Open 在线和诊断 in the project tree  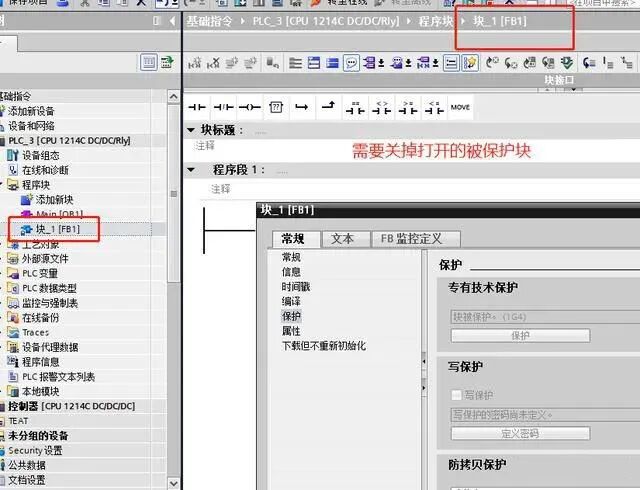pos(45,170)
